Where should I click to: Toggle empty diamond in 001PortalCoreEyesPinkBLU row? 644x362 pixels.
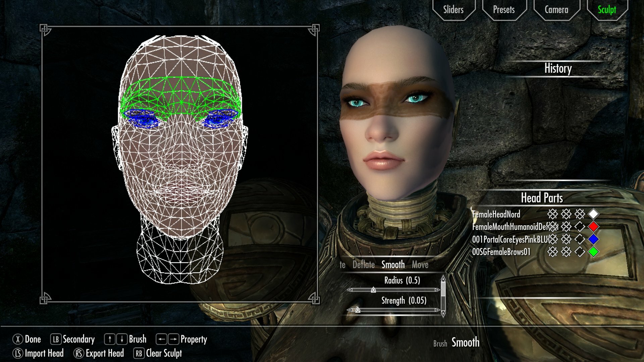(x=580, y=239)
